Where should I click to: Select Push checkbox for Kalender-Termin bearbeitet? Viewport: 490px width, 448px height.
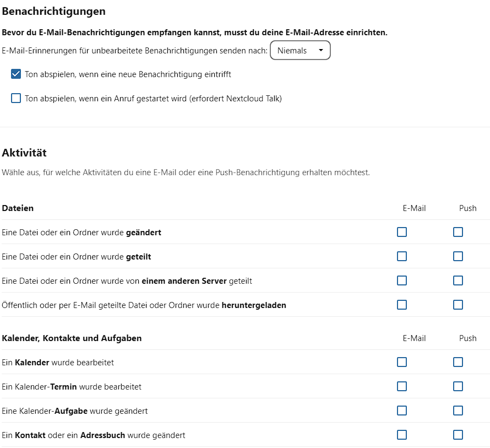(458, 387)
